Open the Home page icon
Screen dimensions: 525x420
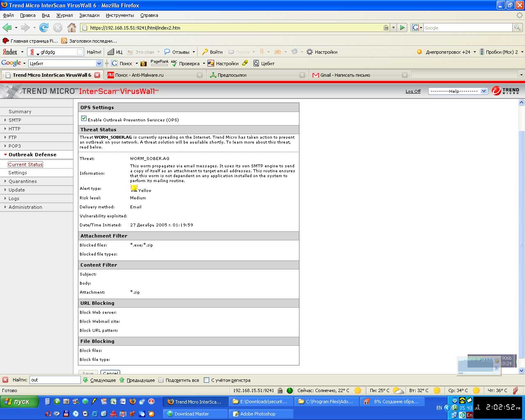click(x=72, y=27)
